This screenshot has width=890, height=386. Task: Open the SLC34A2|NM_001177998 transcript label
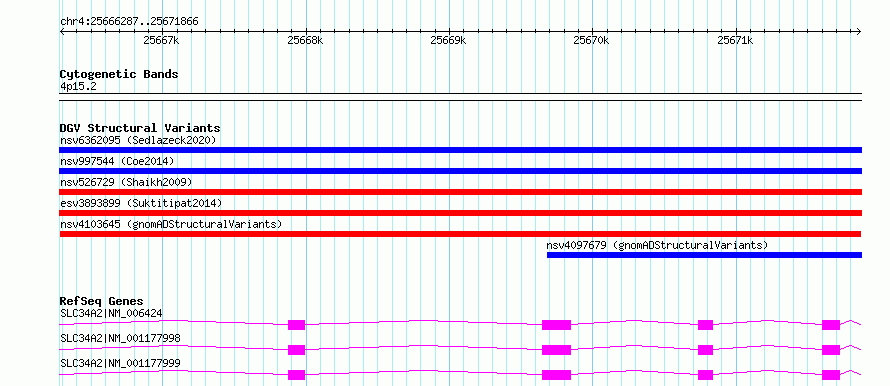pos(120,338)
